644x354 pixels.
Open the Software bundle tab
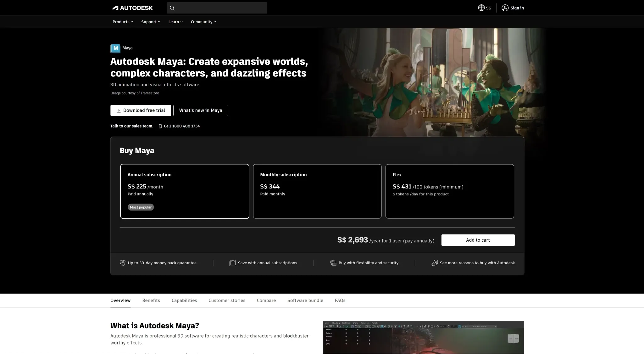(x=305, y=301)
